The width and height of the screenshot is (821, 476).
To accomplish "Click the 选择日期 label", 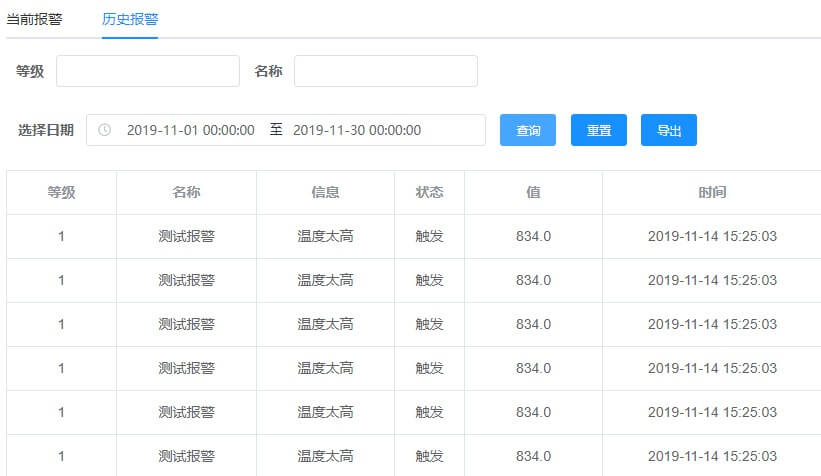I will click(46, 130).
